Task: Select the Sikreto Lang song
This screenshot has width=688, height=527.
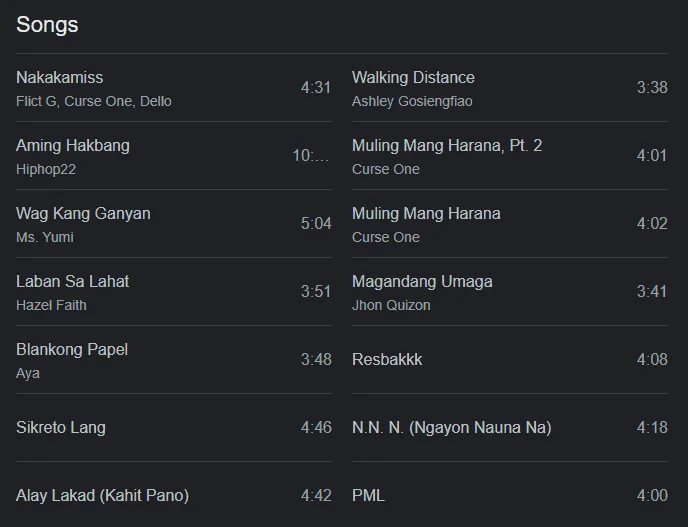Action: tap(174, 428)
